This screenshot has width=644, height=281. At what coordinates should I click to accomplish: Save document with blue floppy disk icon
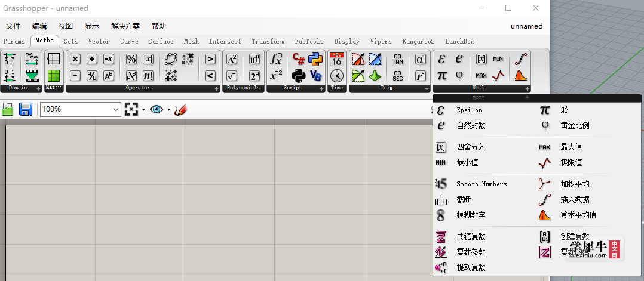[26, 110]
